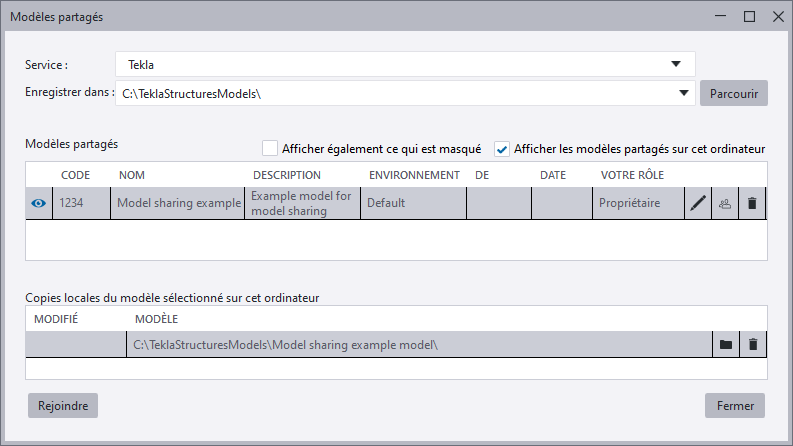This screenshot has width=793, height=446.
Task: Click the pencil edit icon for the shared model
Action: click(x=698, y=203)
